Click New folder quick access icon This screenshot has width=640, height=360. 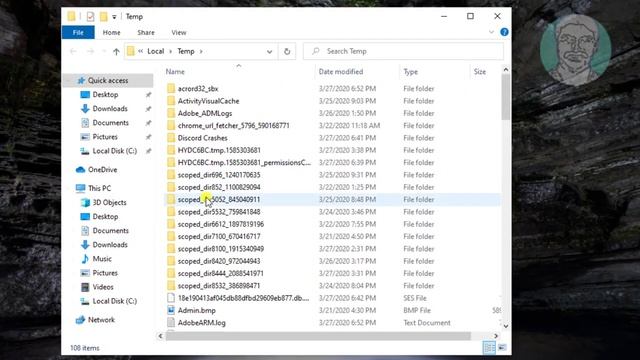click(x=104, y=16)
